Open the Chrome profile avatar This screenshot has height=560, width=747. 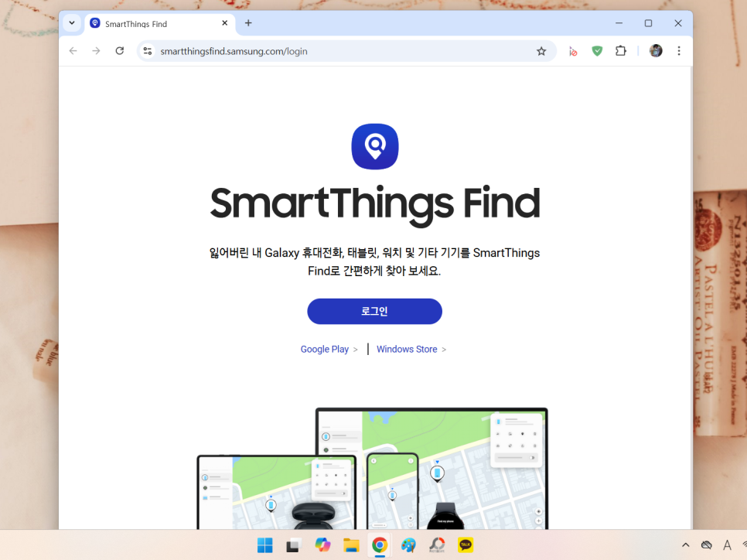pyautogui.click(x=656, y=51)
